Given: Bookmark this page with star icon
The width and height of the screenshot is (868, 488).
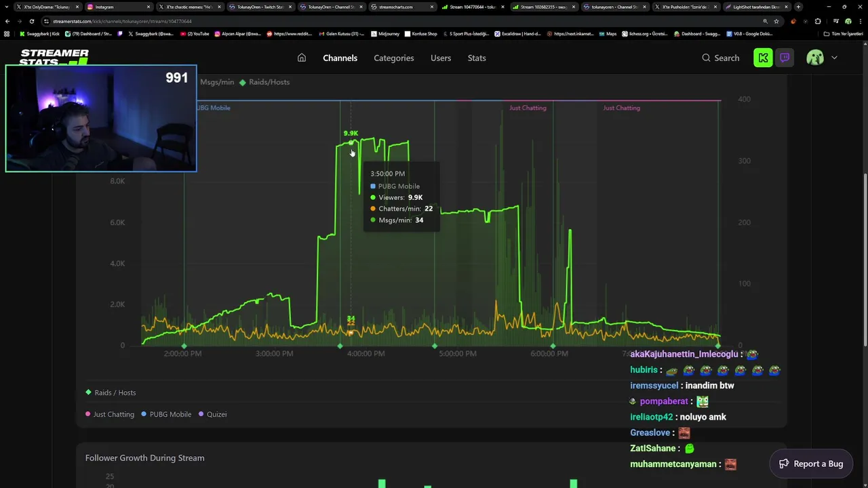Looking at the screenshot, I should [x=776, y=21].
